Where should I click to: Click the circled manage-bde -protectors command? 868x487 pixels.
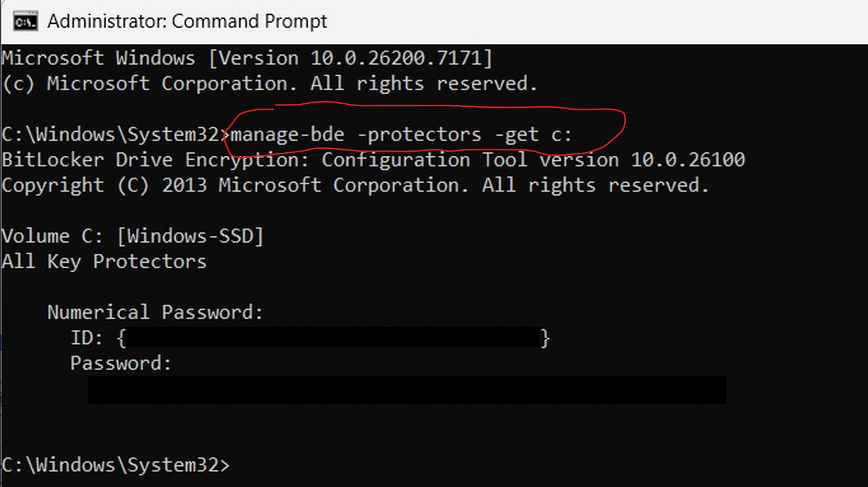click(402, 135)
